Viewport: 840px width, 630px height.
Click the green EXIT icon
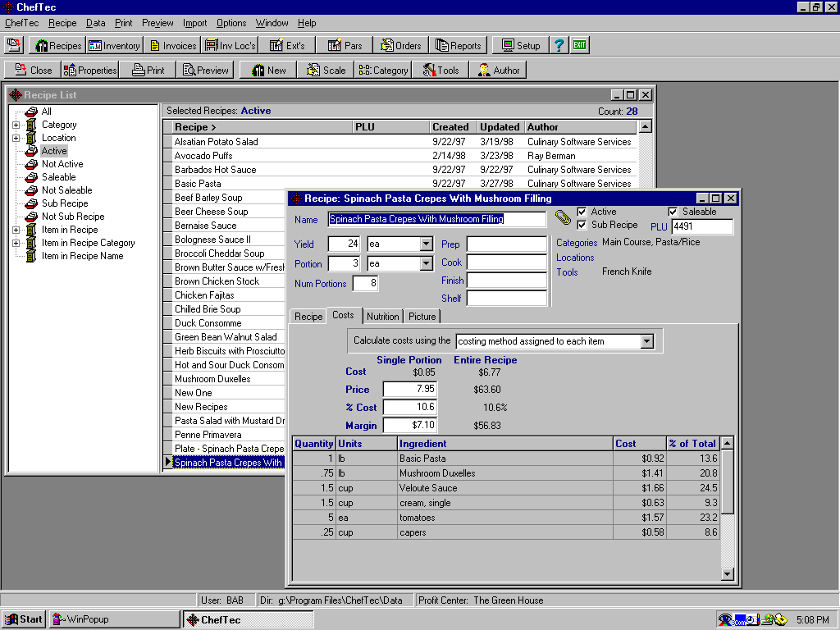[579, 45]
